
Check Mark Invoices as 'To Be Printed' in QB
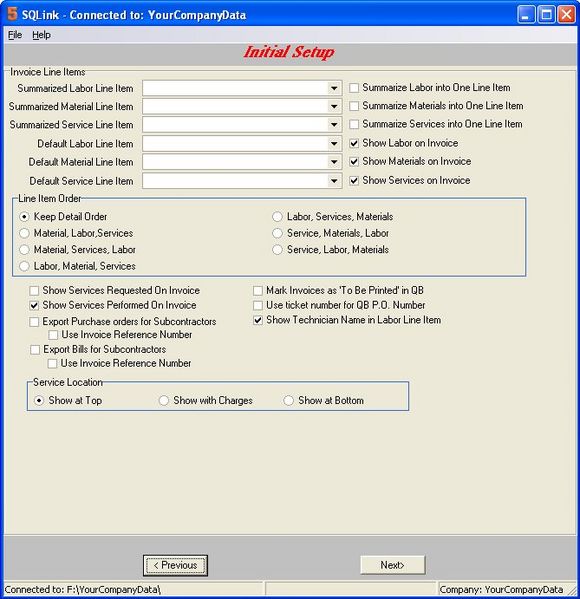pos(258,291)
